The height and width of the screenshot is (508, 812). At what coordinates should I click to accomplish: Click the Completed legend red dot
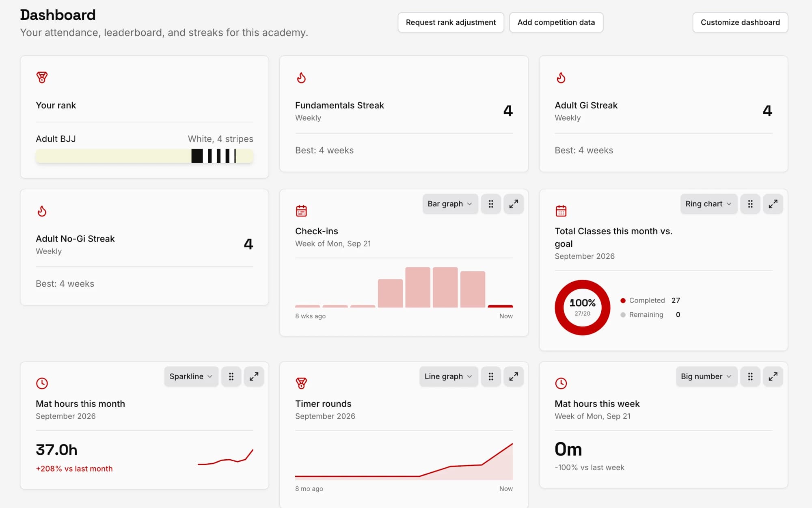pyautogui.click(x=623, y=300)
